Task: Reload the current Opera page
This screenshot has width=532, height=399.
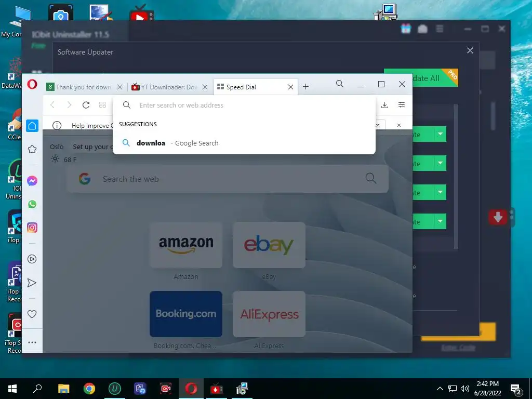Action: tap(86, 105)
